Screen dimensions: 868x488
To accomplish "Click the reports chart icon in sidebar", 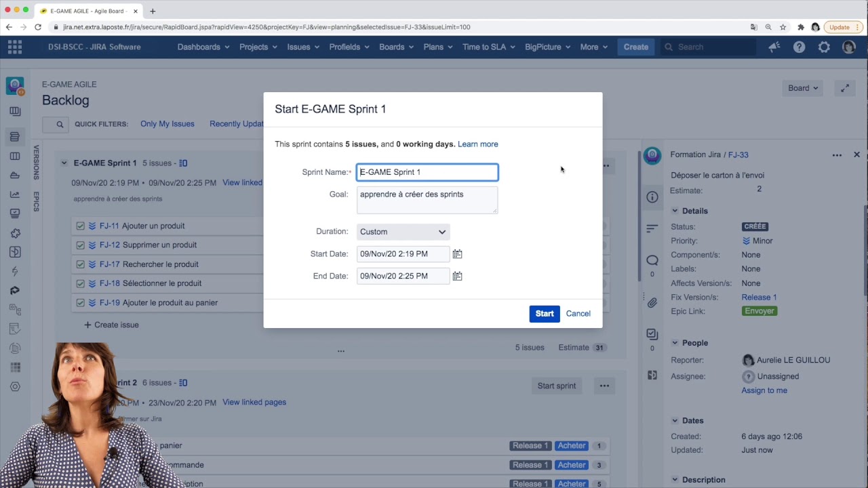I will tap(14, 195).
